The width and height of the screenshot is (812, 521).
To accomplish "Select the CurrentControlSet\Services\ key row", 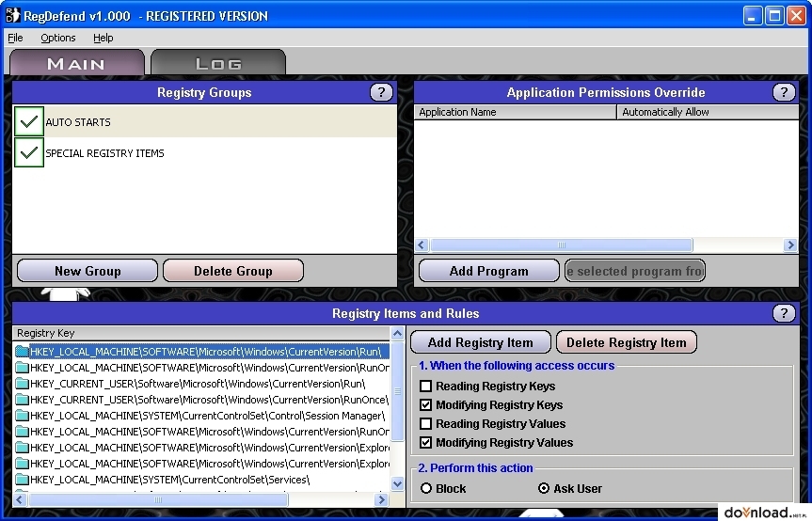I will coord(202,480).
